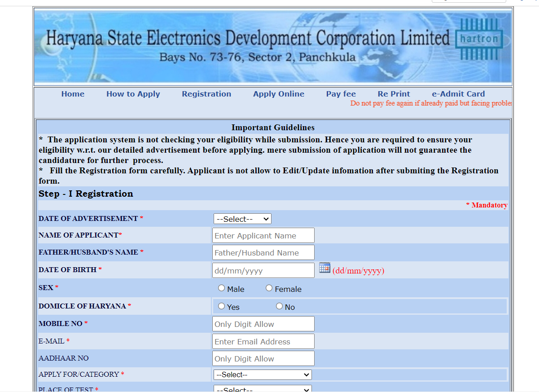Click the Mobile No input field

click(x=263, y=324)
